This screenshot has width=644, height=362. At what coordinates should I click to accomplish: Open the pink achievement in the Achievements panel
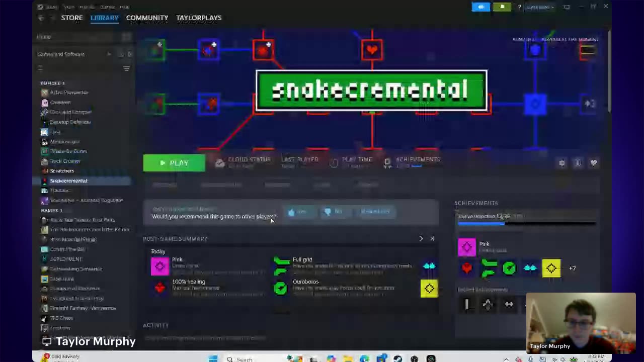tap(467, 247)
